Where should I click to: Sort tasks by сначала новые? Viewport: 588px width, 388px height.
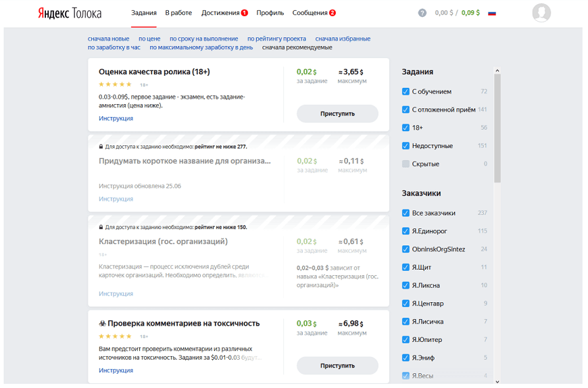[x=108, y=39]
